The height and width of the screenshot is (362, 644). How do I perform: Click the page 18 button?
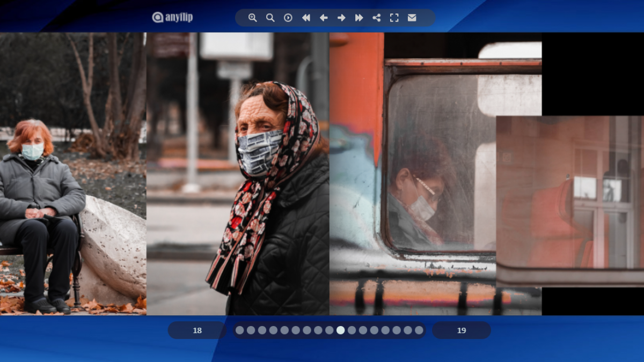(x=197, y=330)
